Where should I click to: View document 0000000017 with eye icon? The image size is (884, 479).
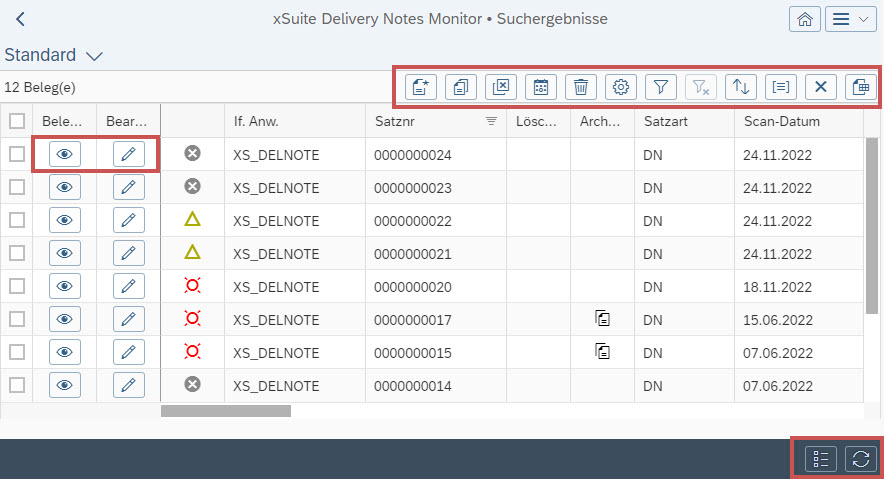65,319
